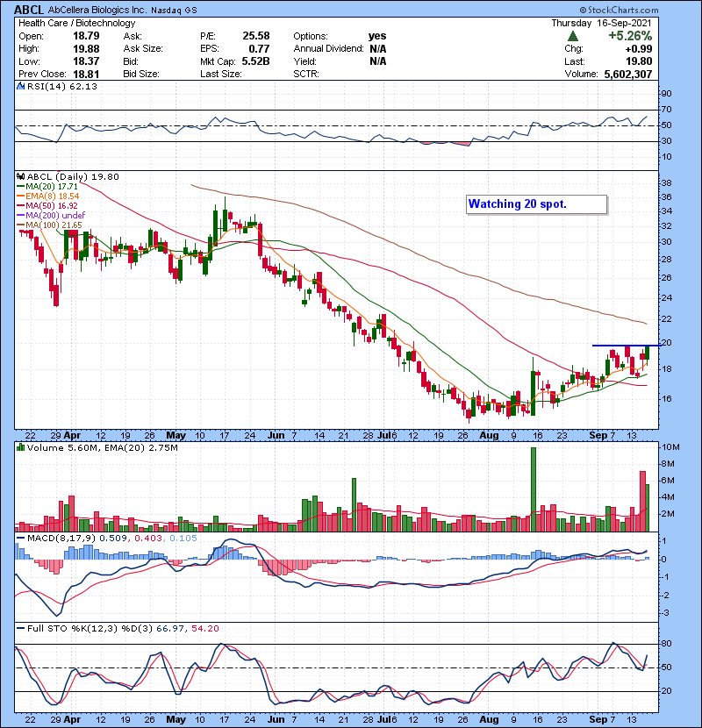Click the StockCharts.com watermark text
The height and width of the screenshot is (728, 702).
[619, 11]
